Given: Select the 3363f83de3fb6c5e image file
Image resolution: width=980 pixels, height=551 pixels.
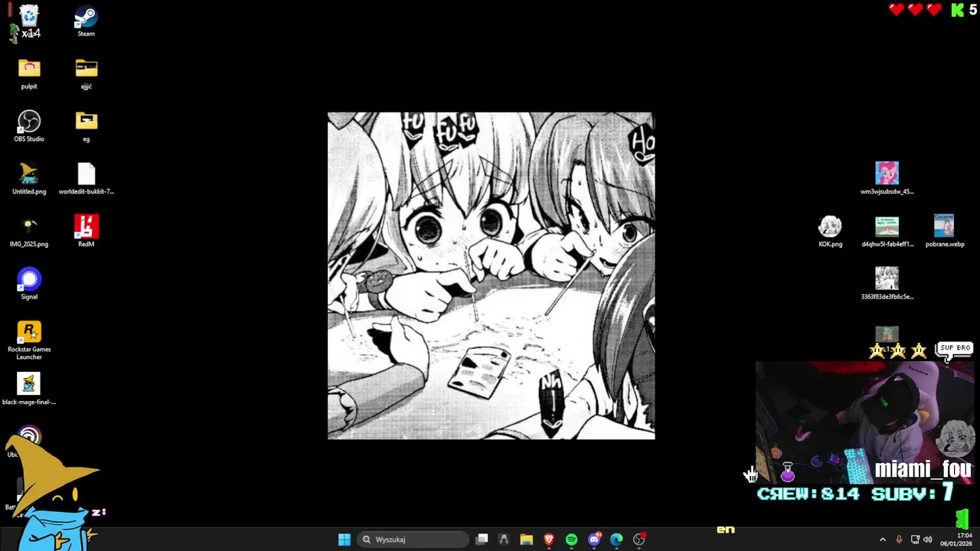Looking at the screenshot, I should 887,284.
